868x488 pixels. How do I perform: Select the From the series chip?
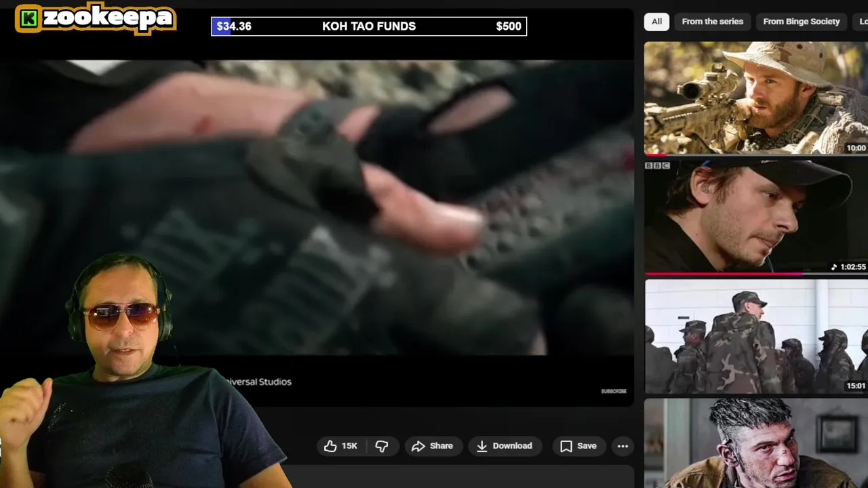coord(712,22)
